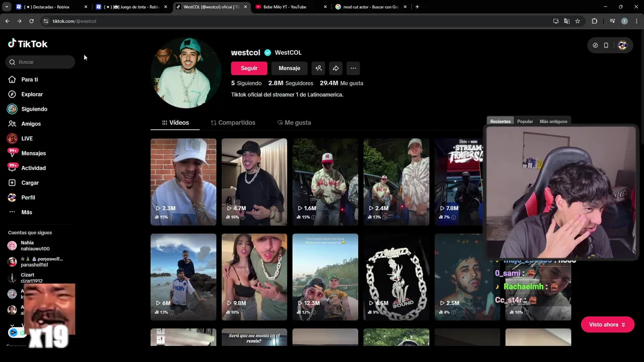This screenshot has height=362, width=644.
Task: Open the video with 2.3M views
Action: (183, 182)
